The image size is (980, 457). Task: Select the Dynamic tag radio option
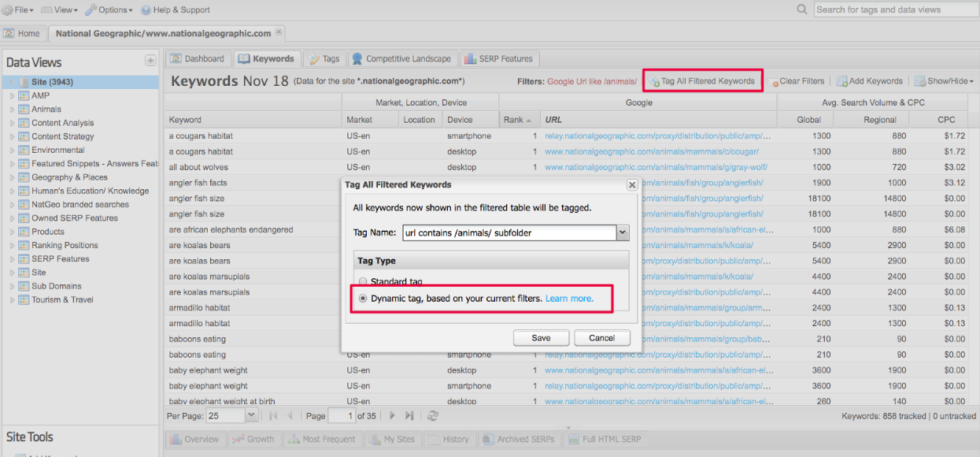pos(363,299)
